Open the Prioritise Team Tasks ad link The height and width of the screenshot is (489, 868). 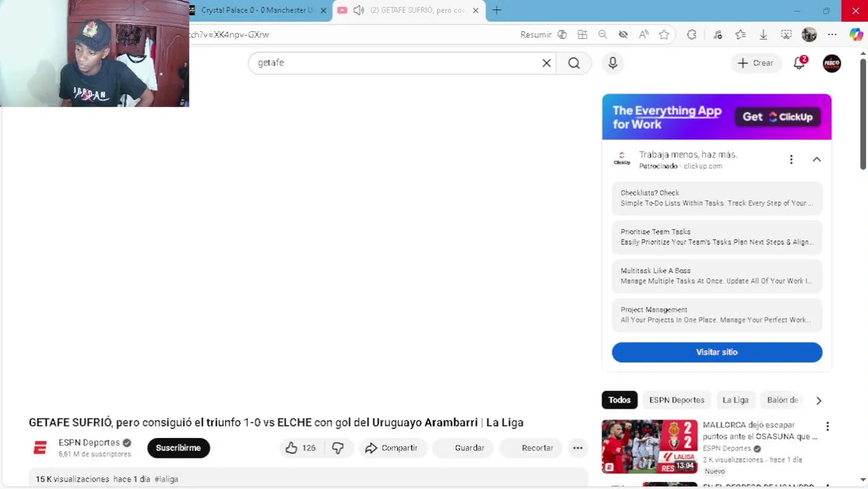click(717, 236)
